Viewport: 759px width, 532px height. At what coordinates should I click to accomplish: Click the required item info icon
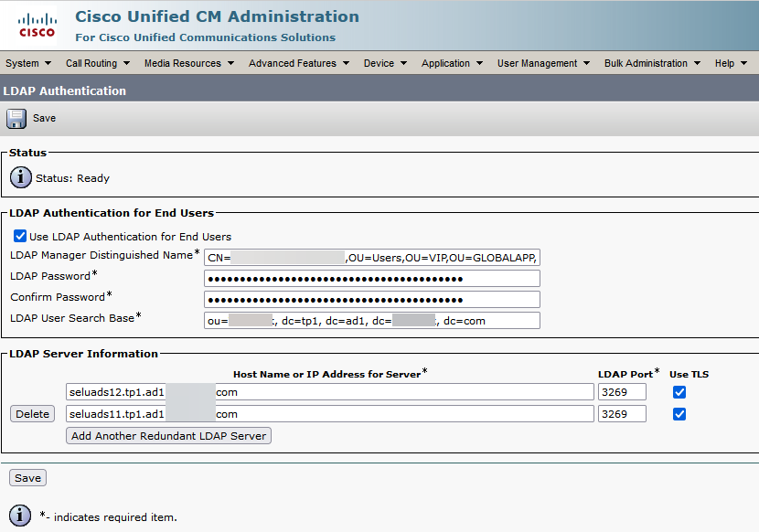20,515
